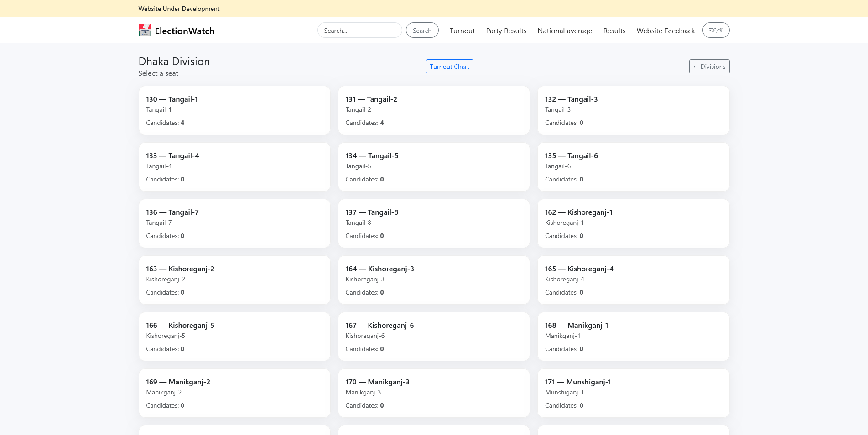The height and width of the screenshot is (435, 868).
Task: Select the 162 — Kishoreganj-1 seat card
Action: (x=633, y=223)
